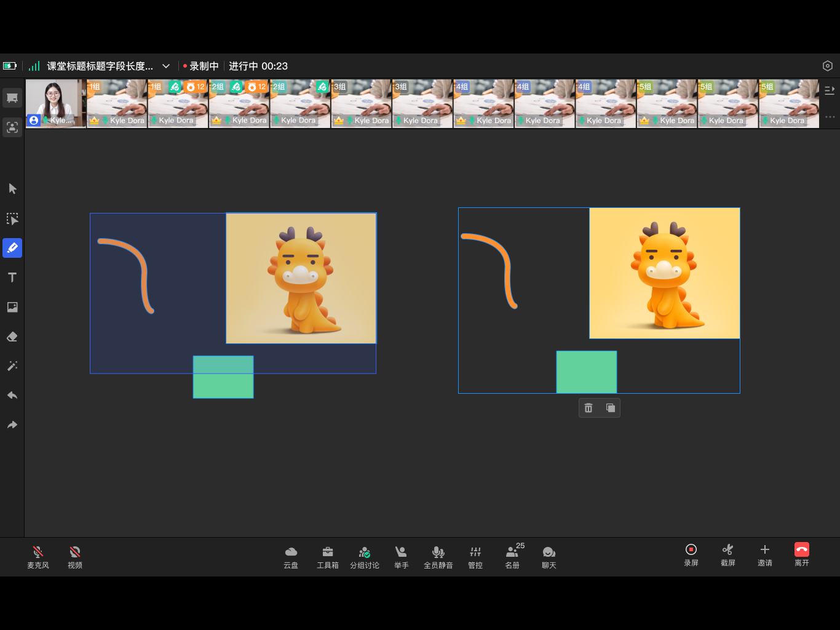Select the 5组 thumbnail with crown

(x=667, y=103)
